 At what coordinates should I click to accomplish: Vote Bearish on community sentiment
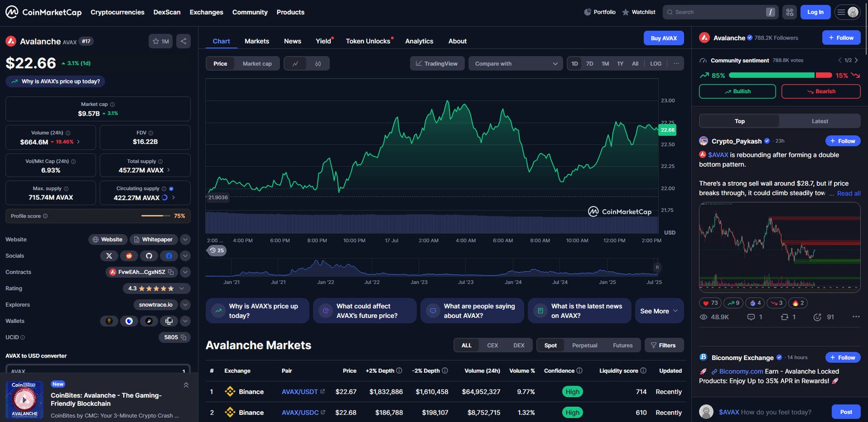(x=821, y=91)
